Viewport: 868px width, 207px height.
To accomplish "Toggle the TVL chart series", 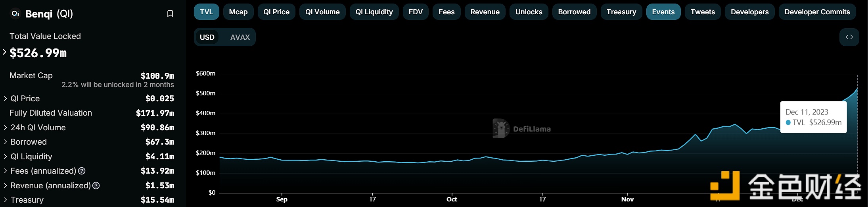I will click(x=206, y=12).
